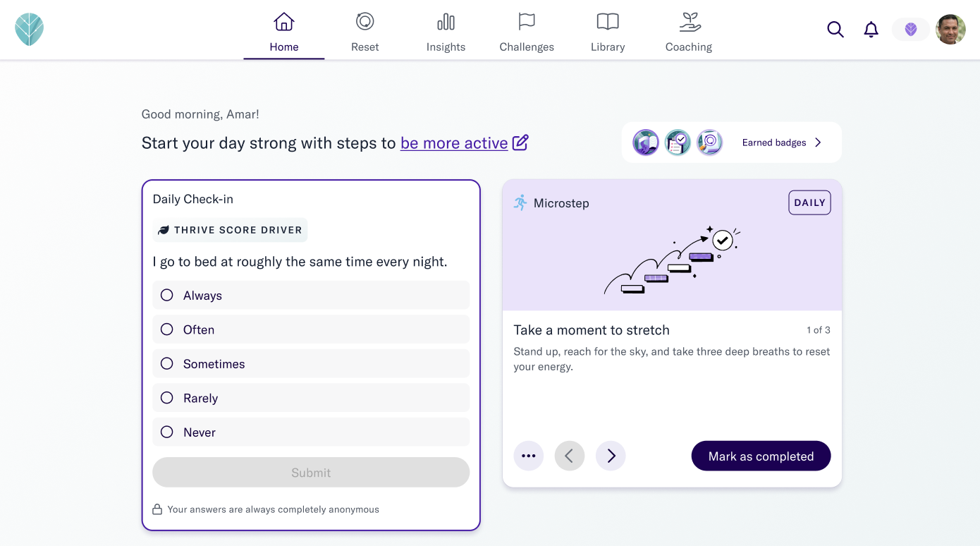Viewport: 980px width, 546px height.
Task: Click the first earned badge icon
Action: click(x=646, y=142)
